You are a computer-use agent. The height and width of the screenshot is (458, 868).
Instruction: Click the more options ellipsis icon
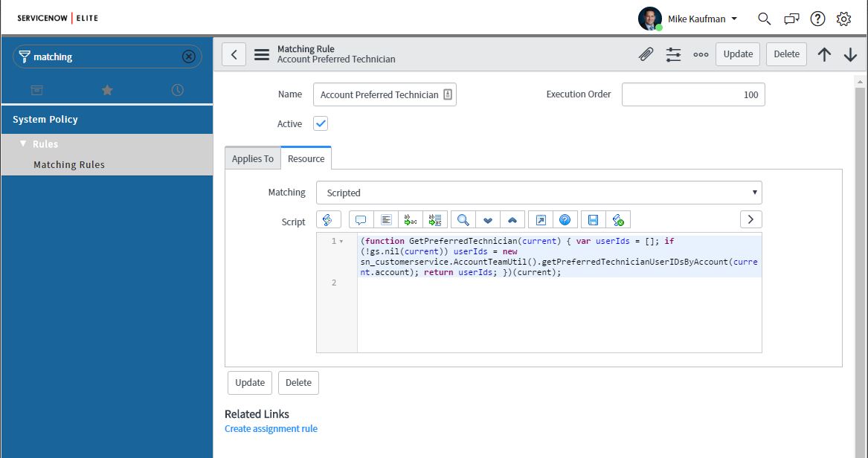[700, 54]
